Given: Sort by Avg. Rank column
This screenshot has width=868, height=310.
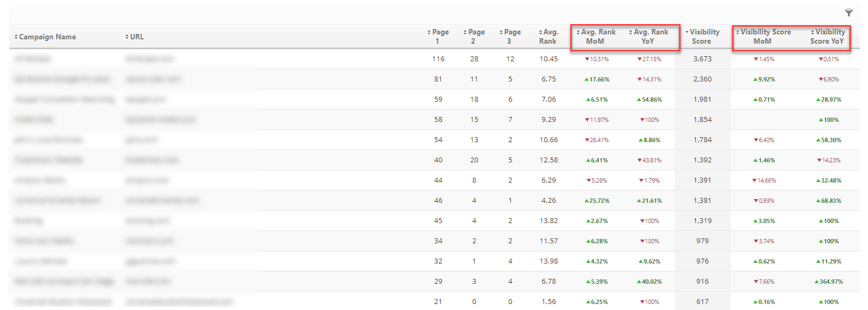Looking at the screenshot, I should pyautogui.click(x=548, y=36).
